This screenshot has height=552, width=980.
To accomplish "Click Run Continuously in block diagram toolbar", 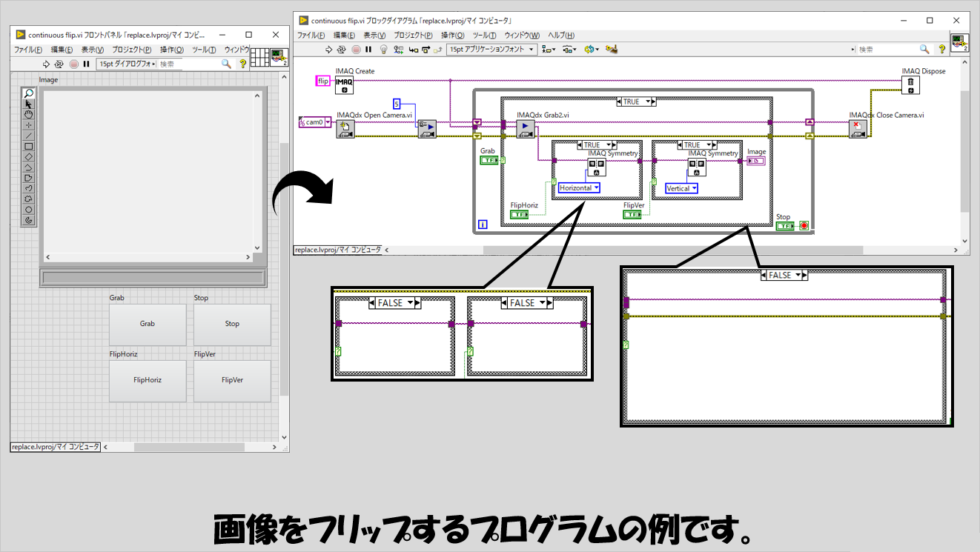I will click(342, 50).
